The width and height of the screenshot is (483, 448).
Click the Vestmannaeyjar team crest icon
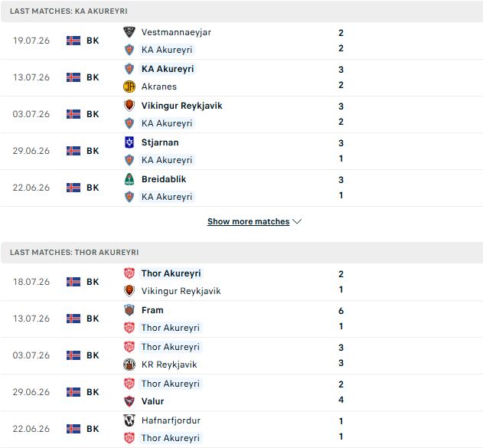pos(129,32)
